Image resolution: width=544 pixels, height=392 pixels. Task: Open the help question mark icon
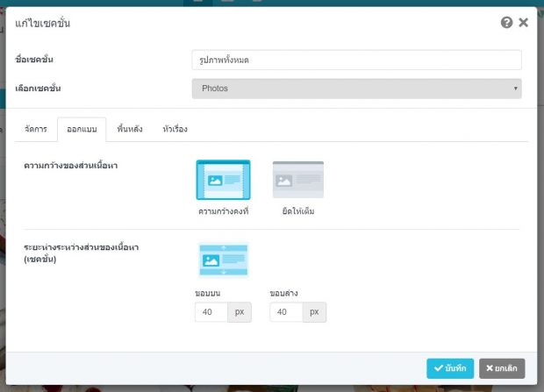(506, 23)
